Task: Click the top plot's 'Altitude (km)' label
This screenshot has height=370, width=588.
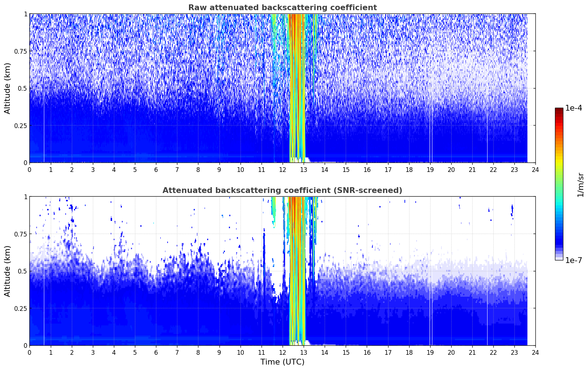Action: coord(8,88)
